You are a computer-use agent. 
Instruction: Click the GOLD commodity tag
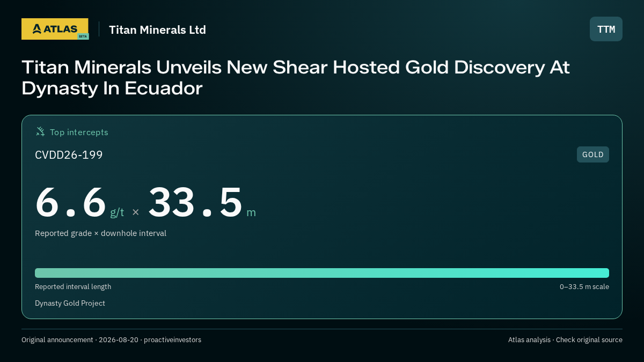pos(593,154)
